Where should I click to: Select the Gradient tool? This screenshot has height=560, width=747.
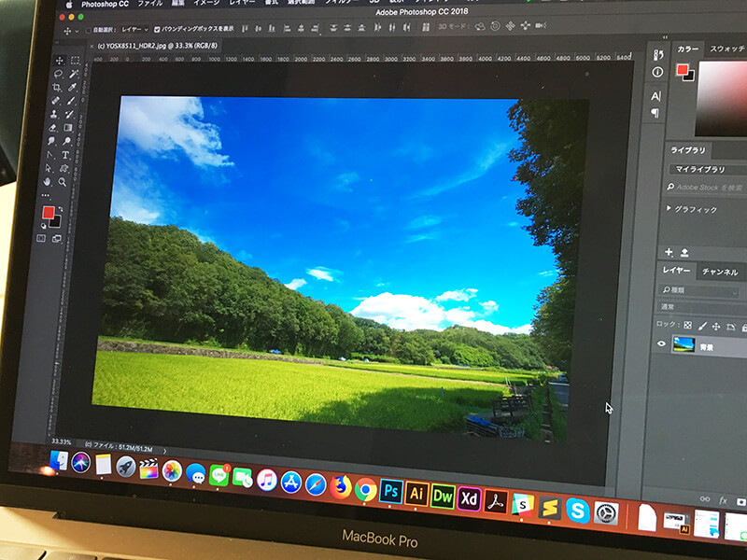click(x=68, y=128)
